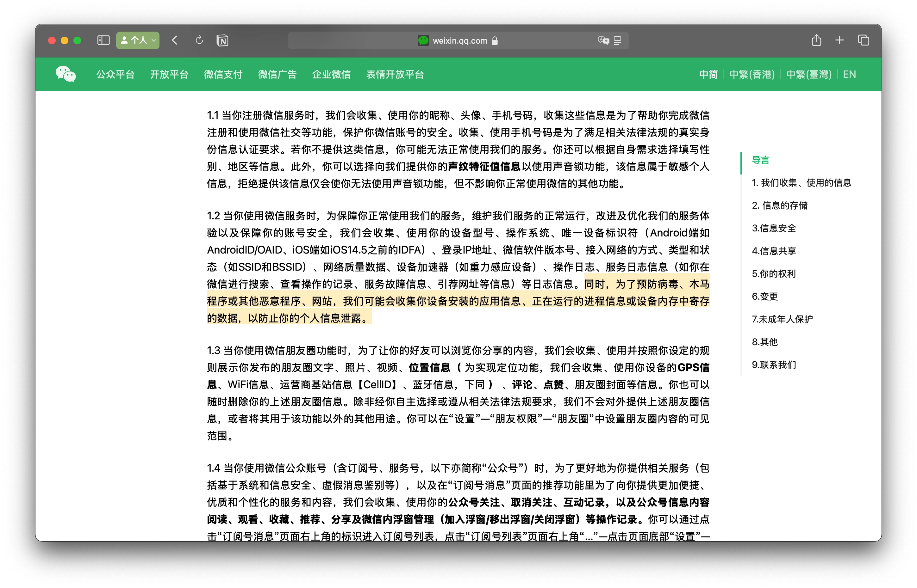The image size is (917, 588).
Task: Open a new tab with plus icon
Action: click(839, 40)
